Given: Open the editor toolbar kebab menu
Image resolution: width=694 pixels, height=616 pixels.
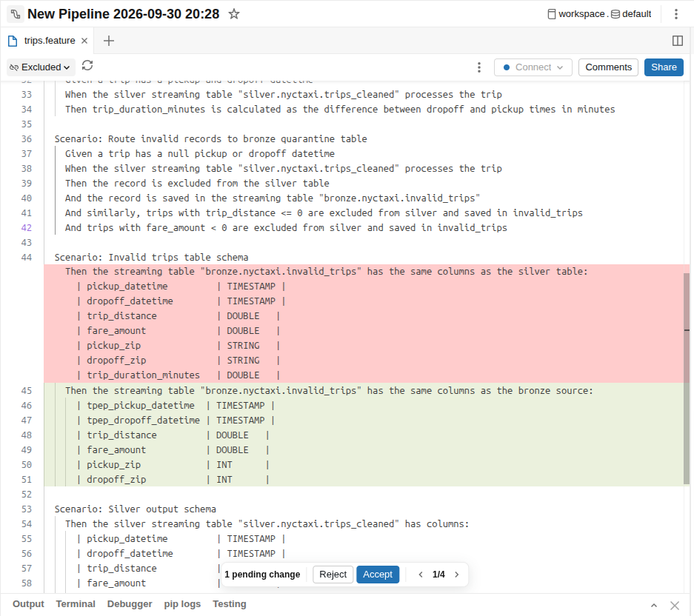Looking at the screenshot, I should click(479, 67).
